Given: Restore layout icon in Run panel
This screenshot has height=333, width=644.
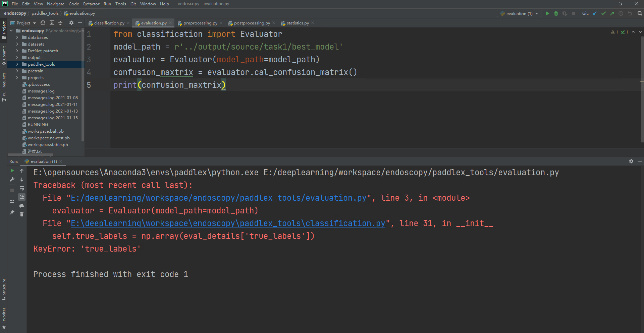Looking at the screenshot, I should tap(12, 201).
